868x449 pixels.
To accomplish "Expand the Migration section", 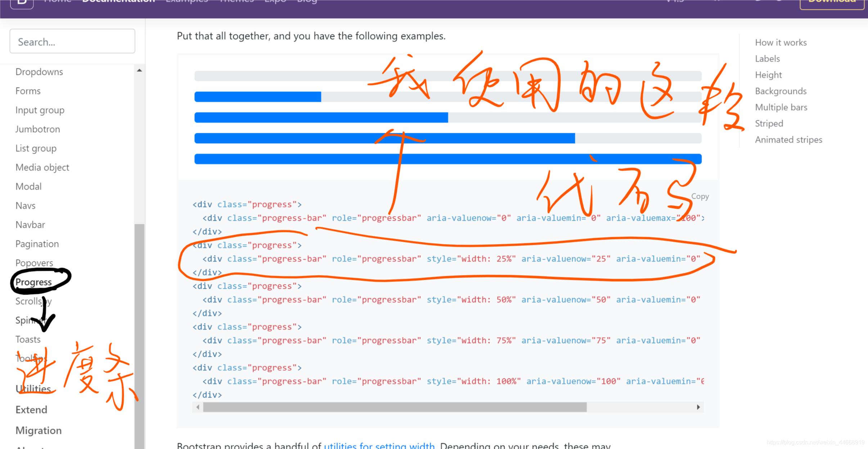I will (39, 430).
